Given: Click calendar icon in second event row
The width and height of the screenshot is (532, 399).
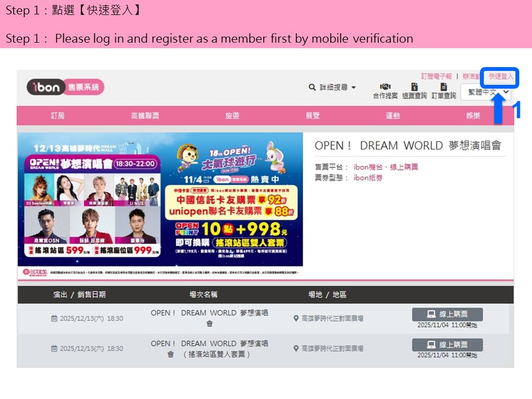Looking at the screenshot, I should click(54, 349).
